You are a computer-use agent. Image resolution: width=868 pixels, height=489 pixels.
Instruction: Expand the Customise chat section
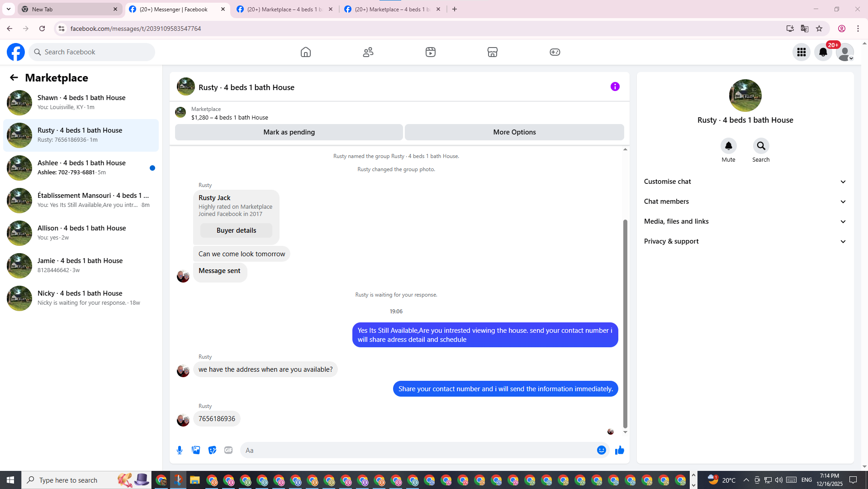point(745,182)
